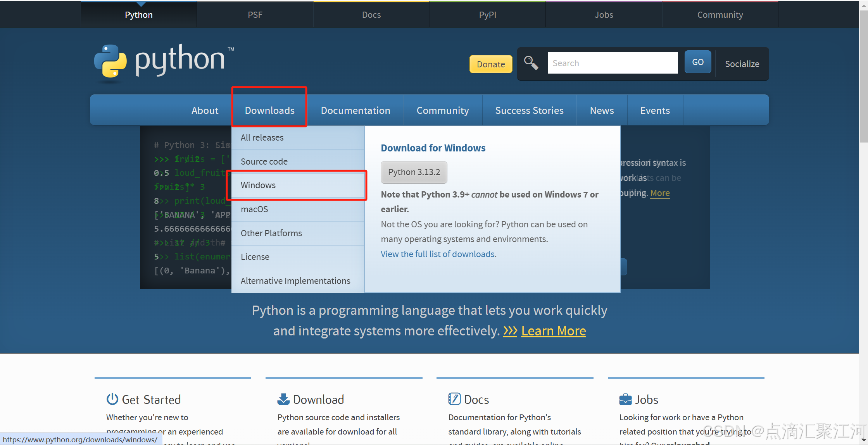The height and width of the screenshot is (445, 868).
Task: Open the Source code menu entry
Action: coord(264,162)
